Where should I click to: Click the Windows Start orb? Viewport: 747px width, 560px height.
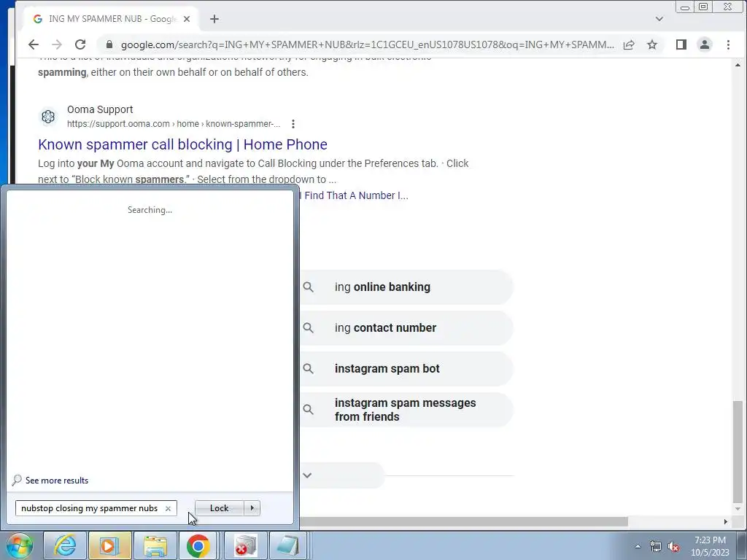coord(19,545)
